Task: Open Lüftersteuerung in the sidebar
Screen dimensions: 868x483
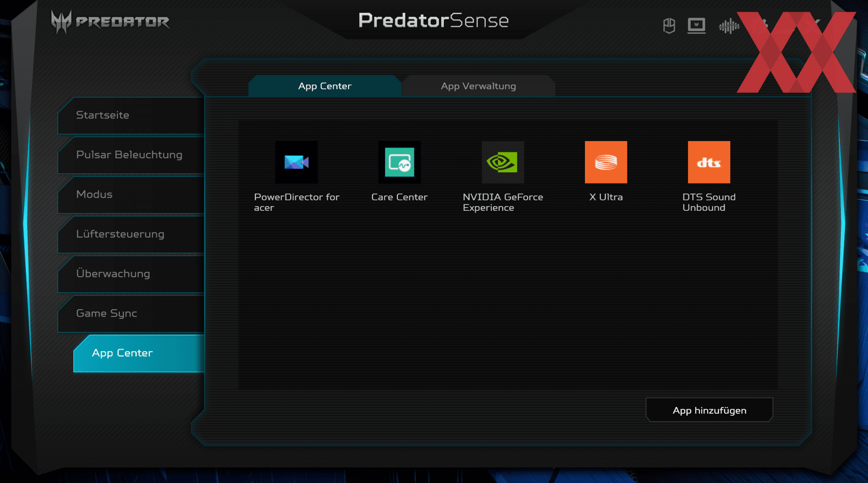Action: click(131, 234)
